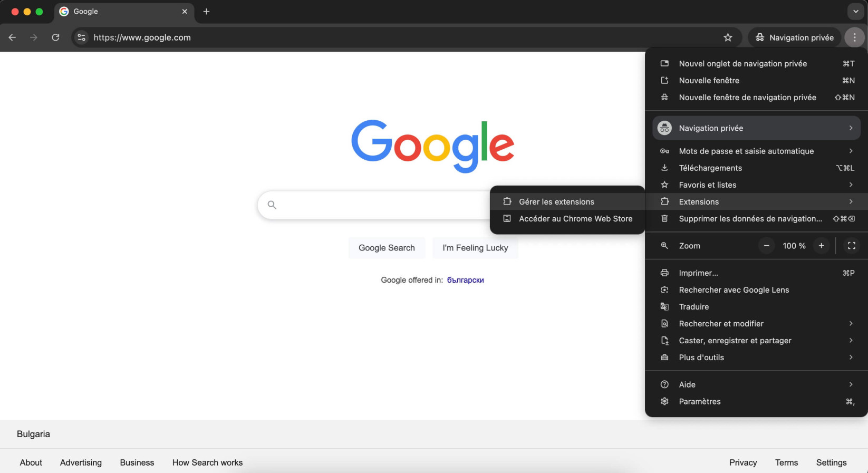The width and height of the screenshot is (868, 473).
Task: Click the password key icon
Action: 664,151
